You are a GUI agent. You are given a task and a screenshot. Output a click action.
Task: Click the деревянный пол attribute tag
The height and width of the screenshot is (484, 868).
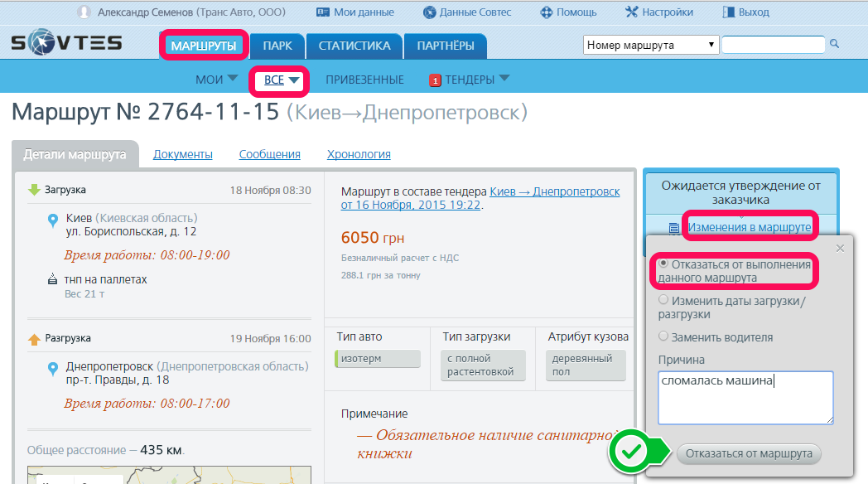[586, 365]
